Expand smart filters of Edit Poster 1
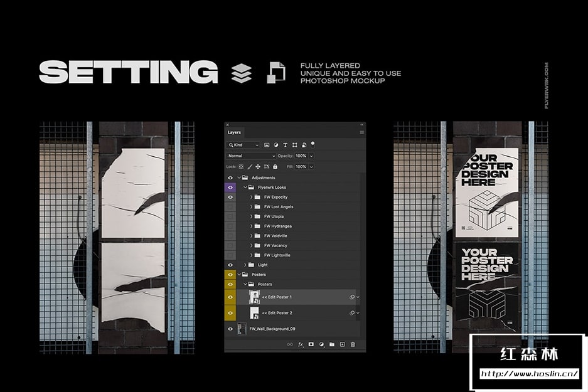The height and width of the screenshot is (392, 588). coord(358,297)
